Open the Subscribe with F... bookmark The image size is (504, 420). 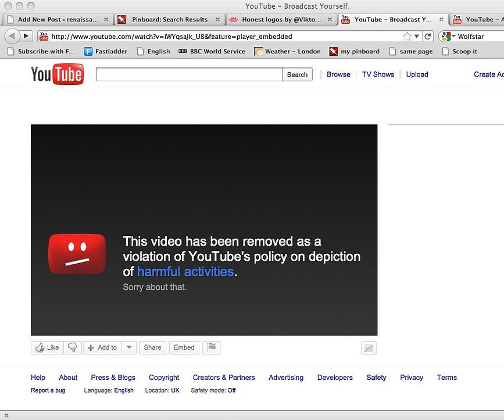41,51
